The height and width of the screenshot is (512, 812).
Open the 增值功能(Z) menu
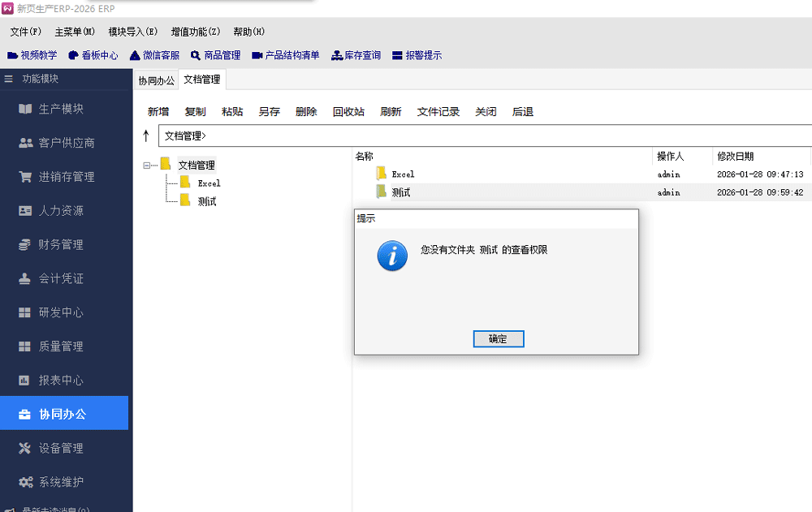(195, 32)
